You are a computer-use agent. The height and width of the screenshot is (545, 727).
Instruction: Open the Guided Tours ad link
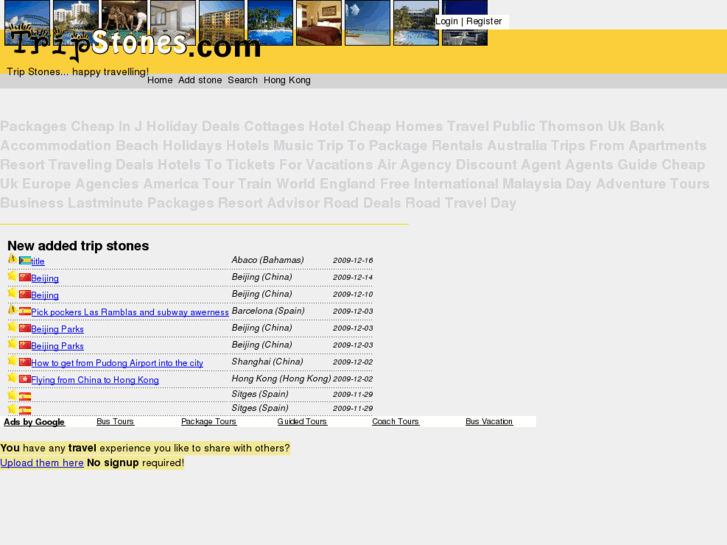[x=302, y=422]
